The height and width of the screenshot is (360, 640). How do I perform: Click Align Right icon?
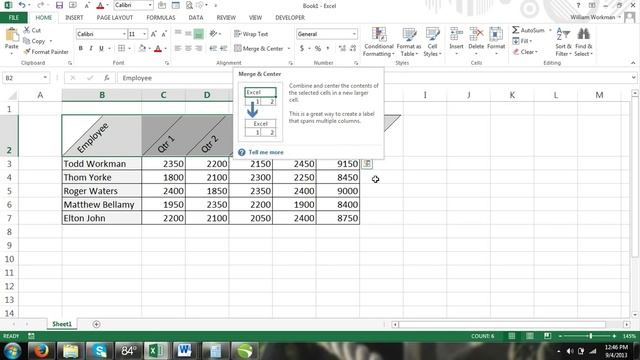198,49
